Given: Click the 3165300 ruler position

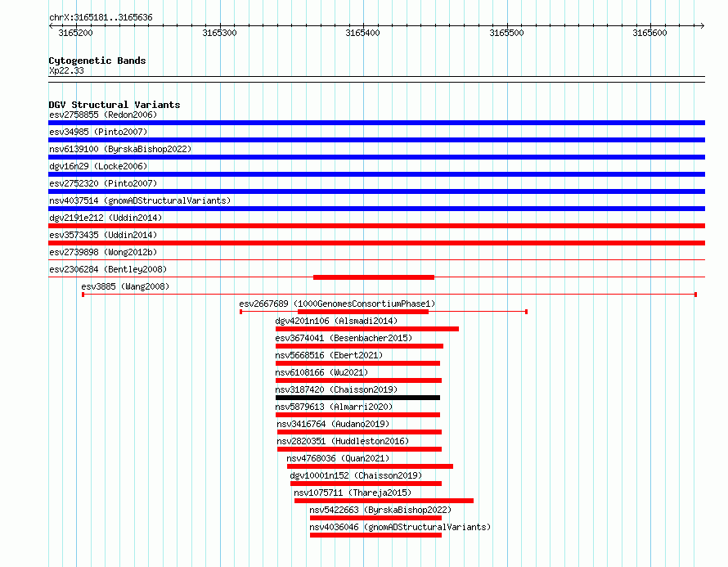Looking at the screenshot, I should click(219, 33).
